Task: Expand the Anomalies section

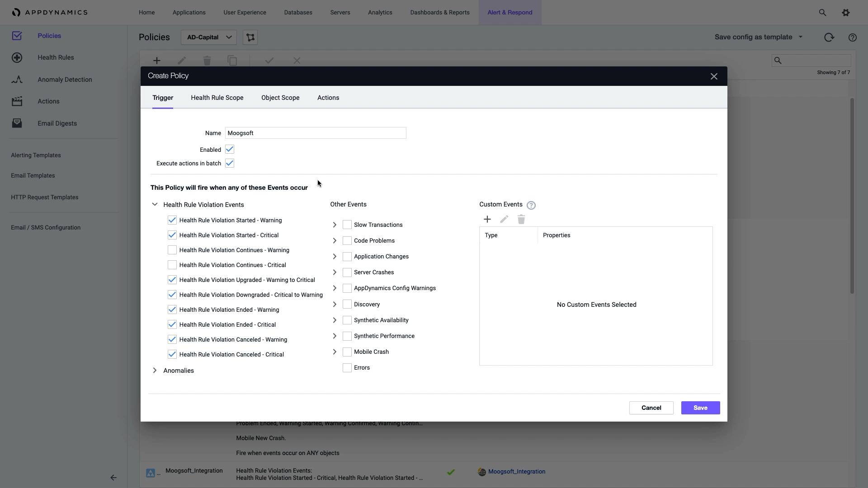Action: click(155, 371)
